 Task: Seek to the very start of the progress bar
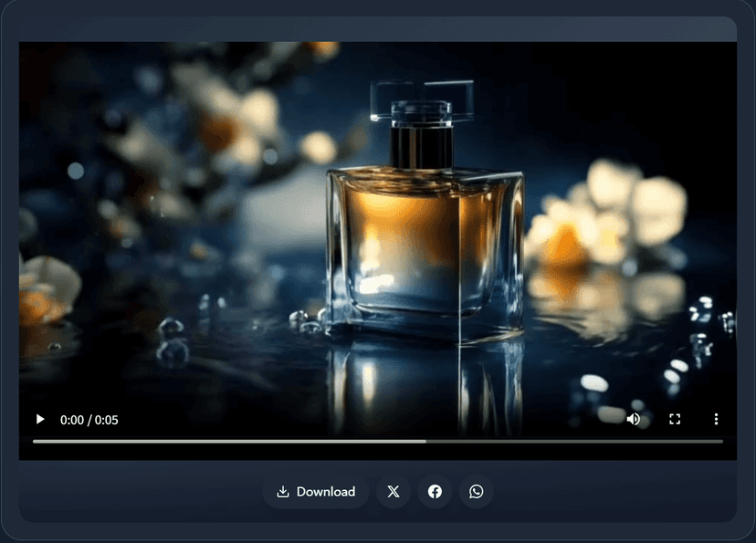click(35, 441)
